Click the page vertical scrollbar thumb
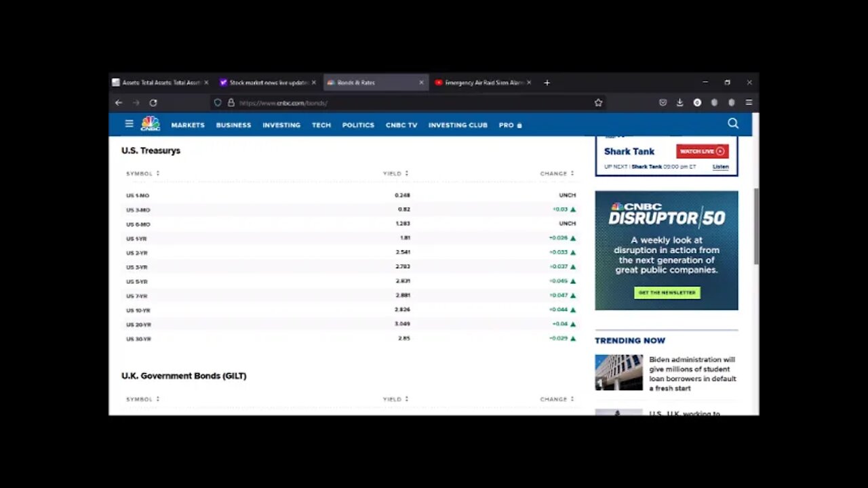This screenshot has height=488, width=868. pyautogui.click(x=756, y=227)
